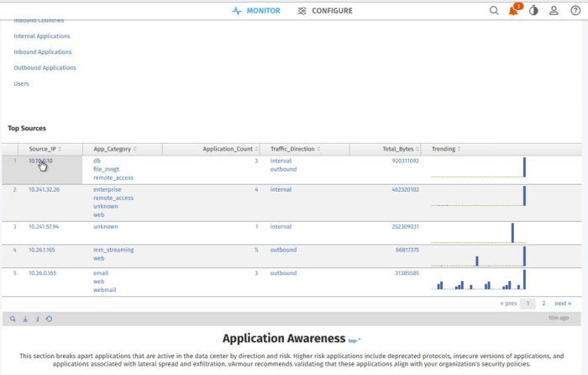Click the db app category

coord(97,161)
